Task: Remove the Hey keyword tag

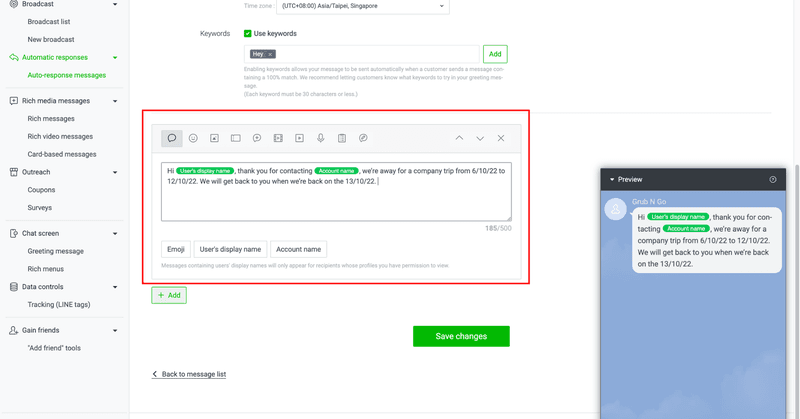Action: point(270,54)
